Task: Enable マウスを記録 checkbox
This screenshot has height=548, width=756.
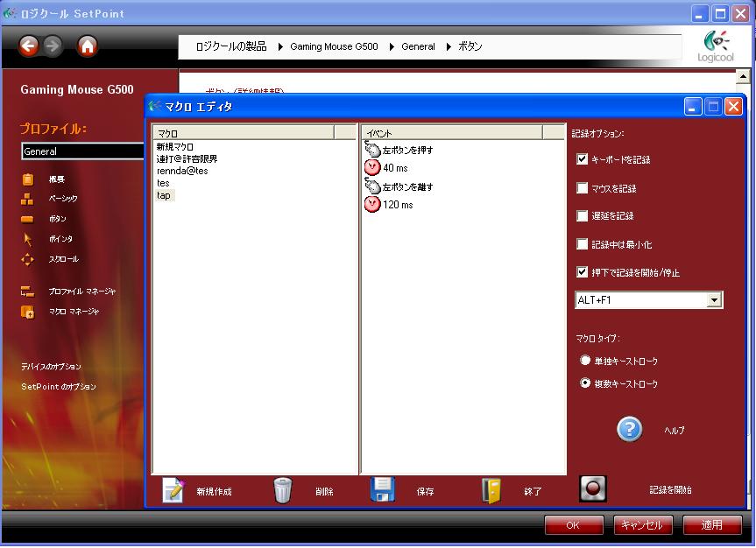Action: [582, 188]
